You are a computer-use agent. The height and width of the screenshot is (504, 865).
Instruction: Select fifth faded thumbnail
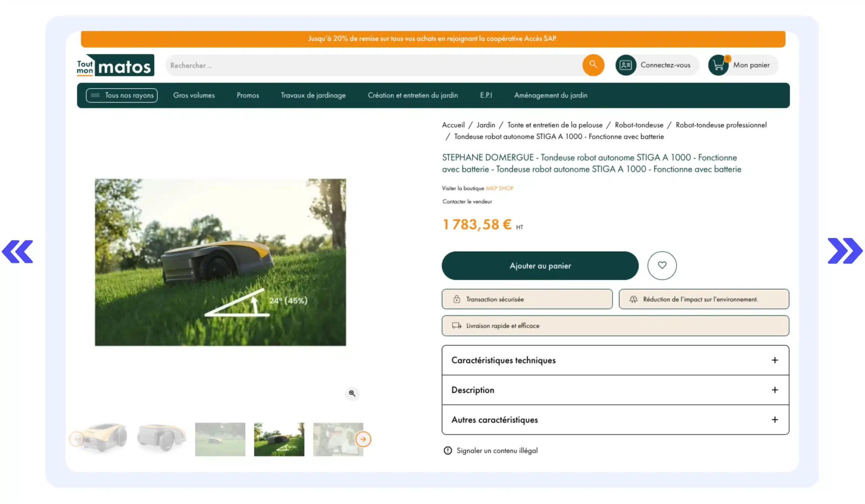(338, 439)
